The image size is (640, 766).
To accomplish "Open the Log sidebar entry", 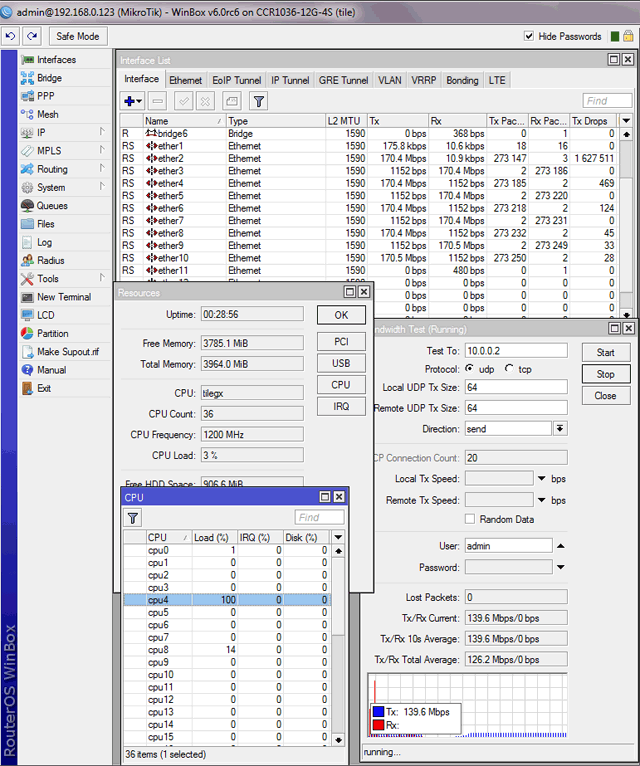I will (44, 242).
